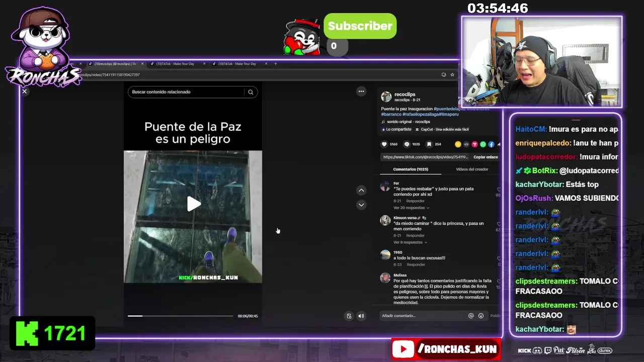Open Melissa's commenter avatar

[x=385, y=278]
